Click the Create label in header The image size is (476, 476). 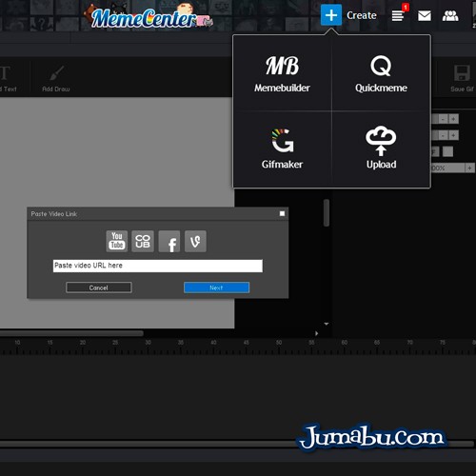tap(362, 15)
